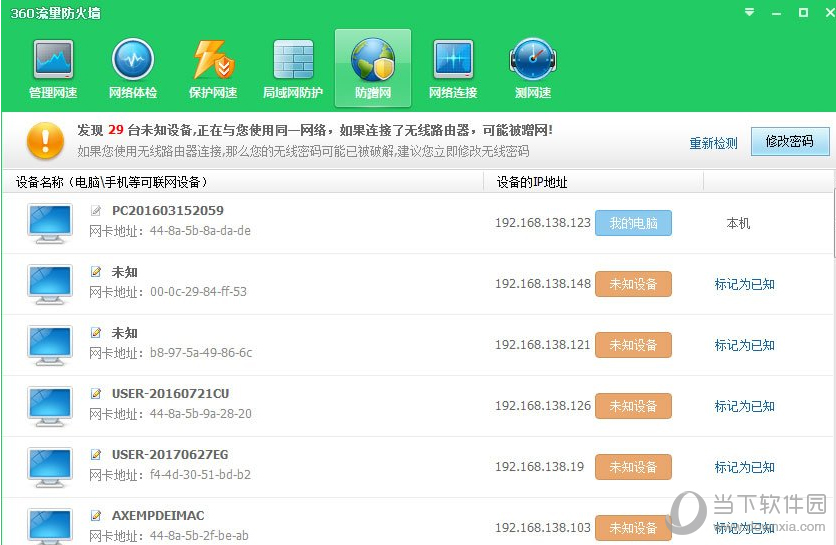Click the orange exclamation warning icon
This screenshot has width=836, height=545.
pos(45,141)
